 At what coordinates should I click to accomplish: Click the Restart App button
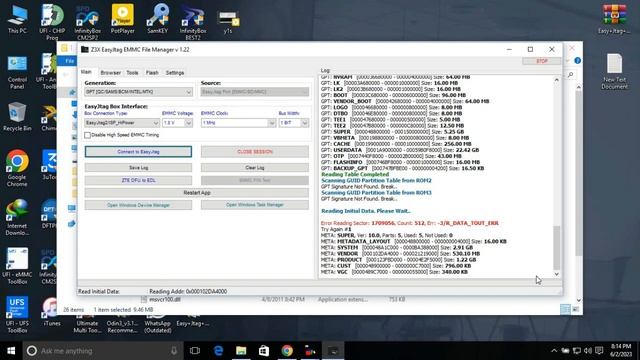point(197,193)
